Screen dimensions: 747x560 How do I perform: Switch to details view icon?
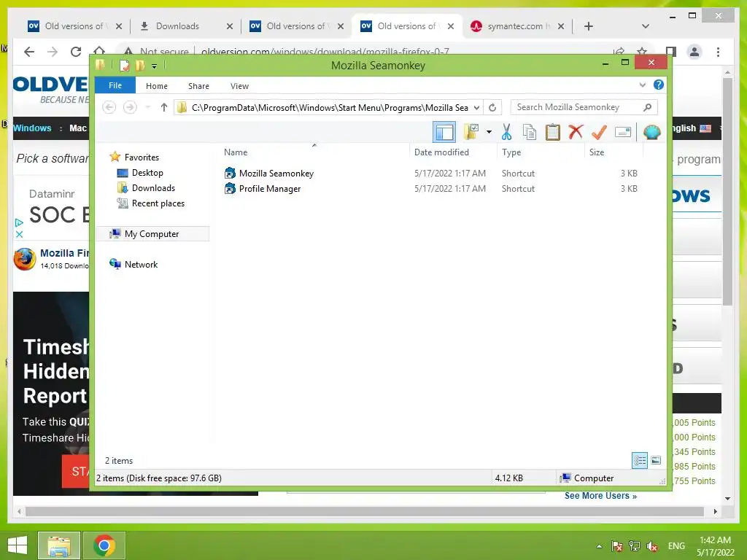(x=639, y=460)
